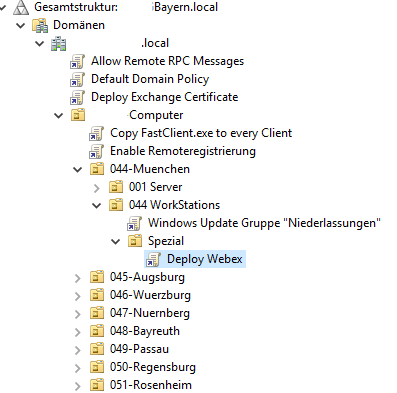Click the OU icon for 050-Regensburg
The width and height of the screenshot is (397, 393).
pos(97,367)
